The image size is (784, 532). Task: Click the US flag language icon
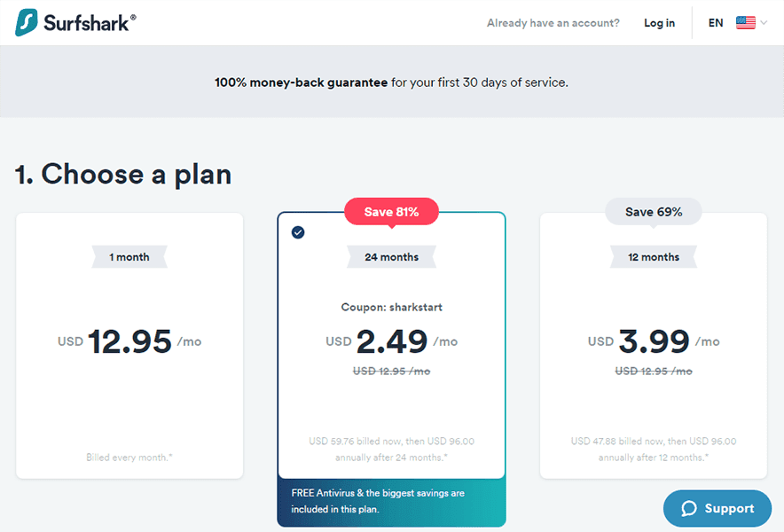tap(746, 22)
